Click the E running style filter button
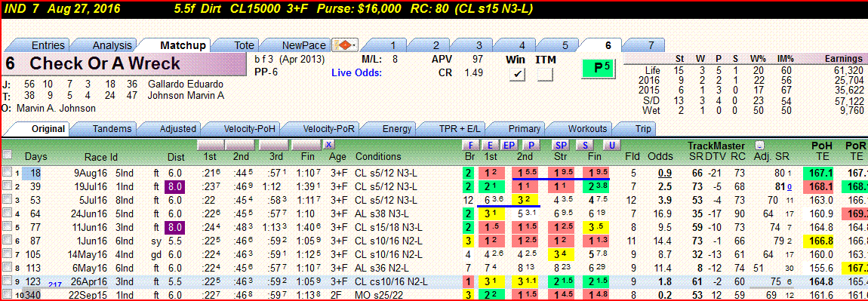Image resolution: width=868 pixels, height=301 pixels. coord(490,144)
